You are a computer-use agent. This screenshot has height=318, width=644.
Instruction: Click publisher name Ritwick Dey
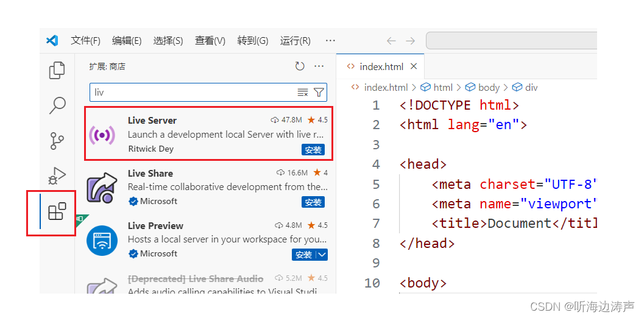[x=150, y=149]
